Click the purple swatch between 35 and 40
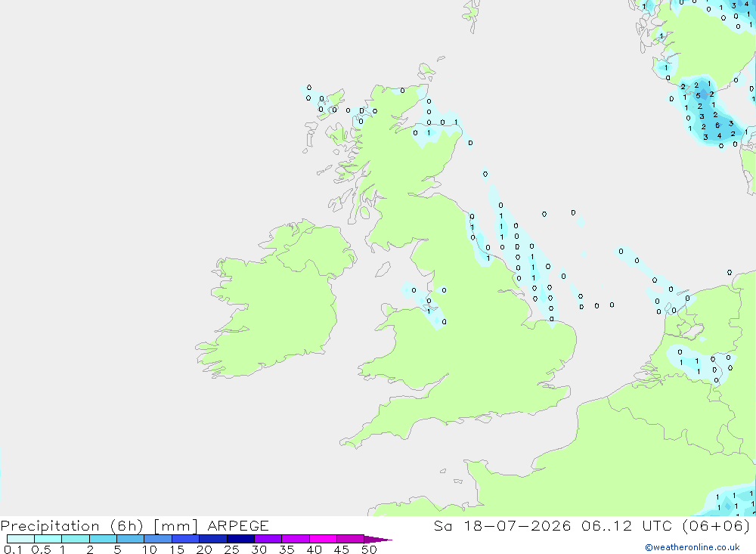The image size is (756, 554). click(296, 539)
